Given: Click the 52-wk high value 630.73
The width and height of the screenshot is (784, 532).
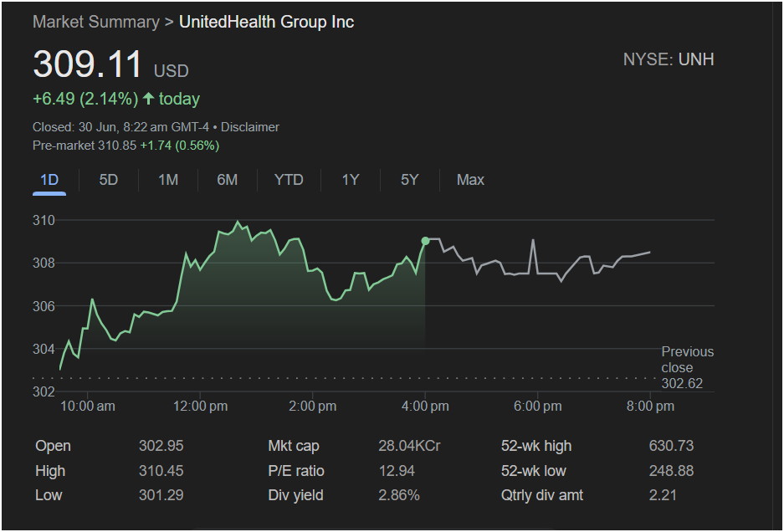Looking at the screenshot, I should click(671, 446).
